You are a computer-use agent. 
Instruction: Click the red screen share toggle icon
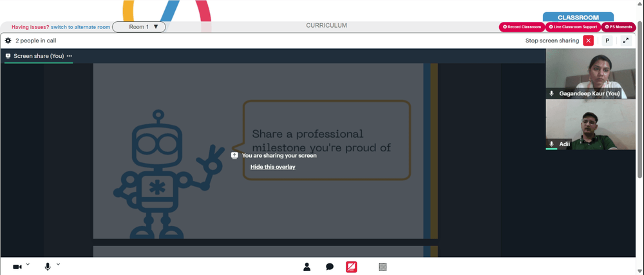tap(351, 267)
